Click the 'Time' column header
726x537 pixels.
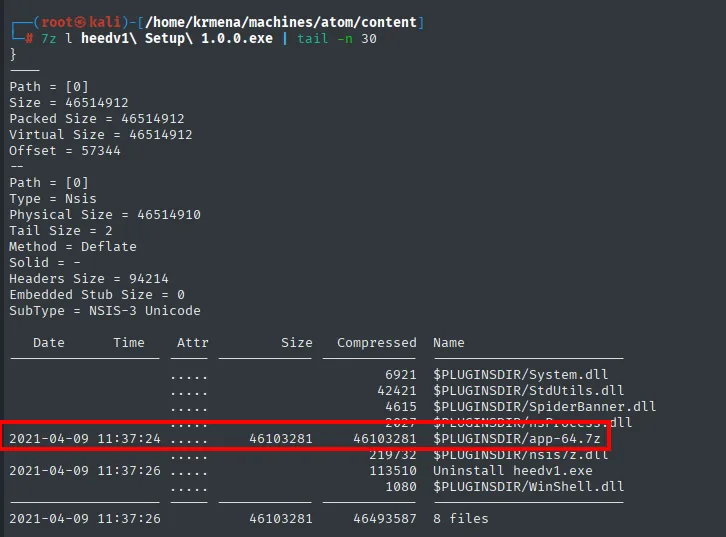129,343
